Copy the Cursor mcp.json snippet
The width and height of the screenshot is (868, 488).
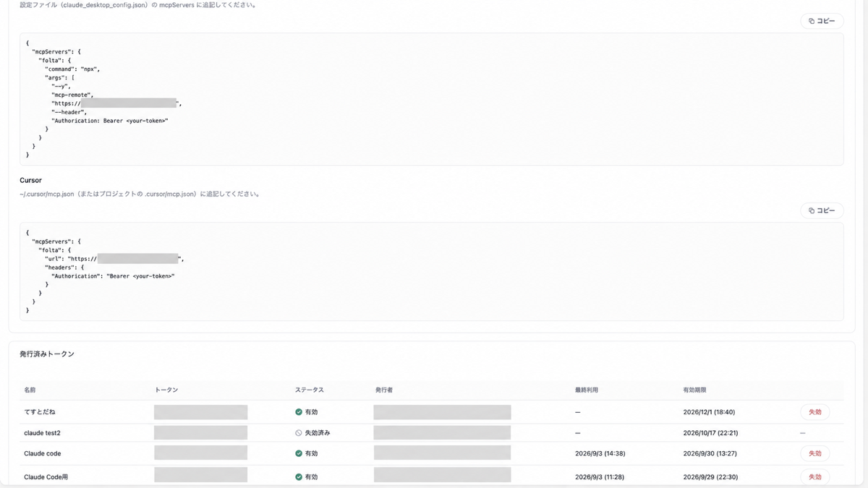(x=822, y=210)
